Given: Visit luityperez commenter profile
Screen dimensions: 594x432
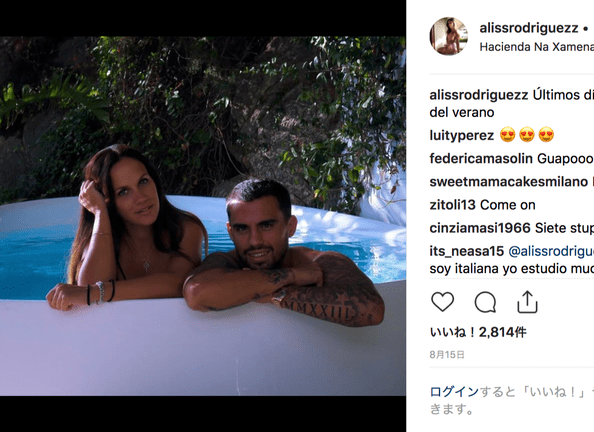Looking at the screenshot, I should click(x=462, y=135).
